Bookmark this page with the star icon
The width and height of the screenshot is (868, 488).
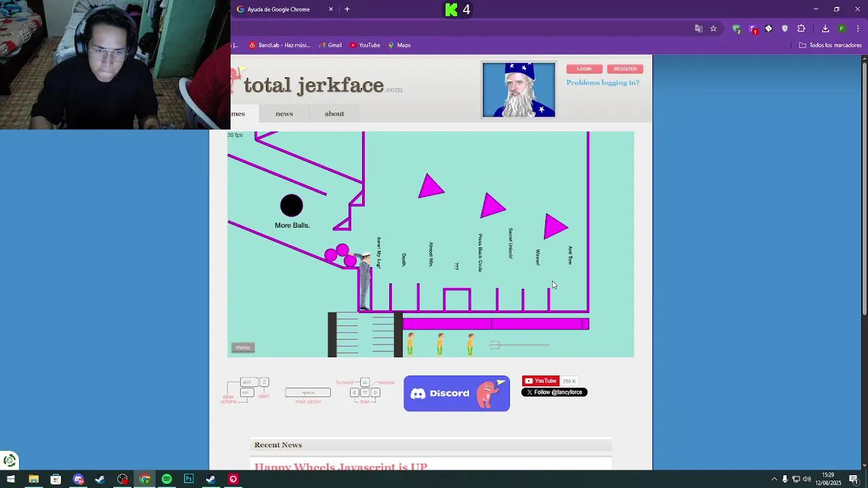(x=713, y=28)
